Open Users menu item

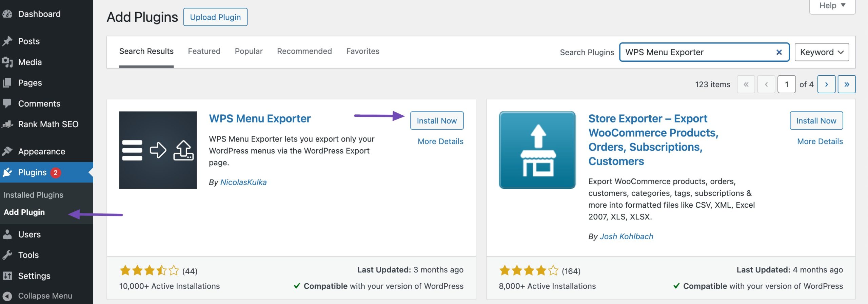46,234
